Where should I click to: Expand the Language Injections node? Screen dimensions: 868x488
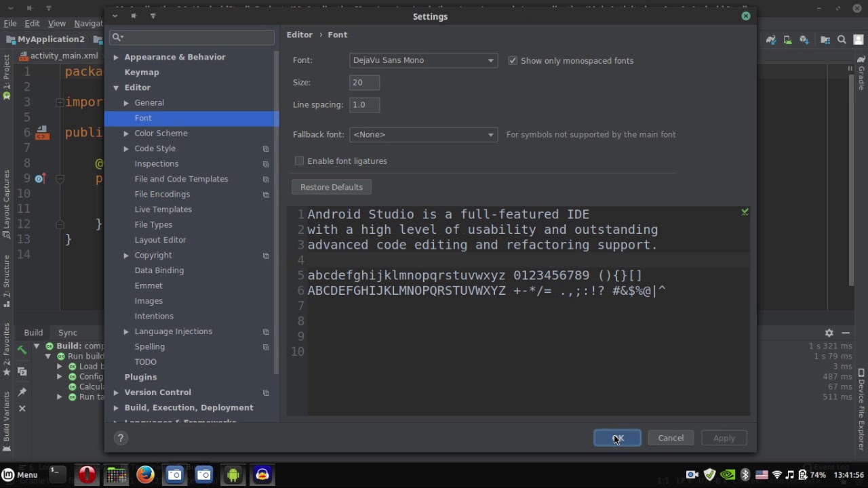pyautogui.click(x=126, y=331)
